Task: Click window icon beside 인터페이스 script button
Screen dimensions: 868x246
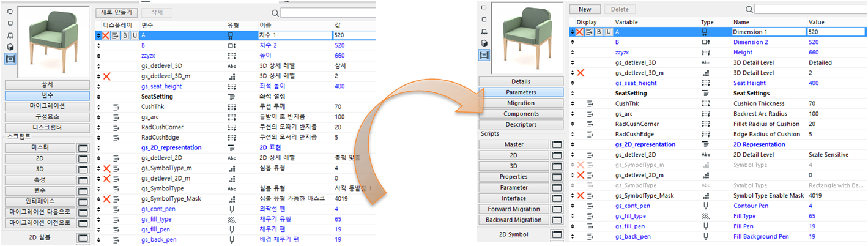Action: [x=84, y=201]
